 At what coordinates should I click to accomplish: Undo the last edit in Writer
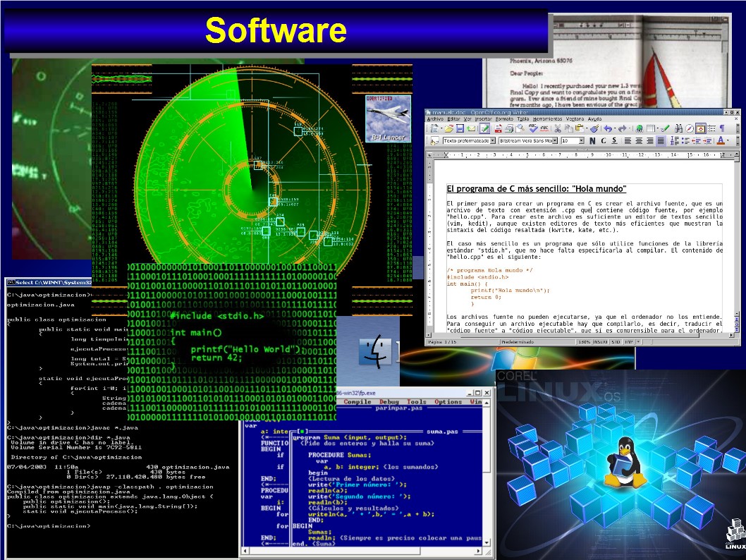(609, 129)
